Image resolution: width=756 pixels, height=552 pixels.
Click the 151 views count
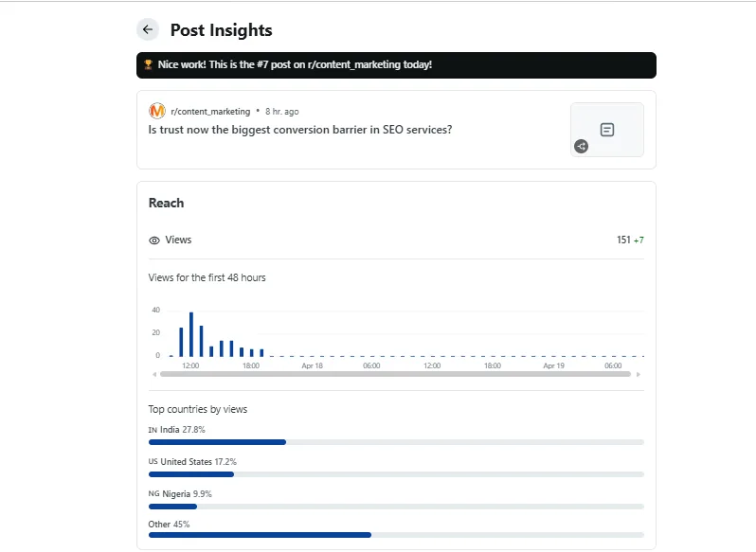pyautogui.click(x=622, y=240)
